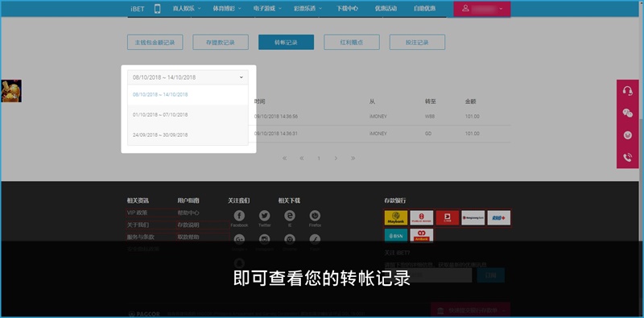Open the 帮助中心 link
The height and width of the screenshot is (318, 644).
pyautogui.click(x=188, y=213)
